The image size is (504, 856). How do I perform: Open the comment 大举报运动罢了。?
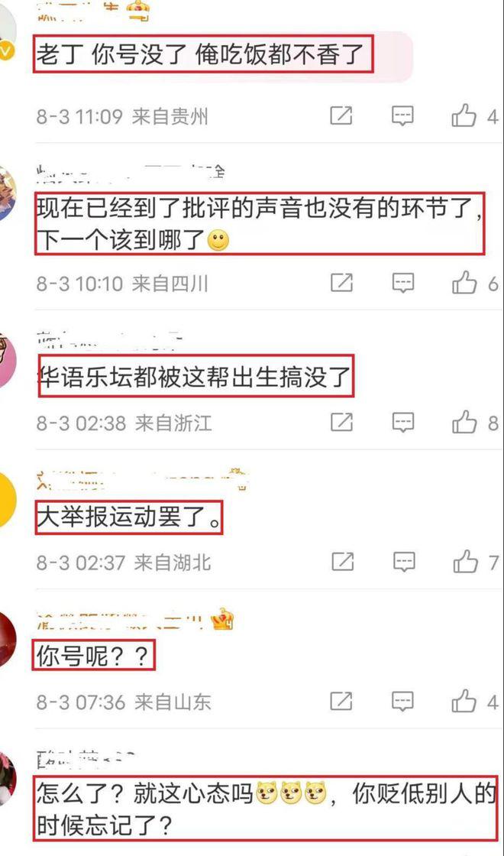click(129, 517)
